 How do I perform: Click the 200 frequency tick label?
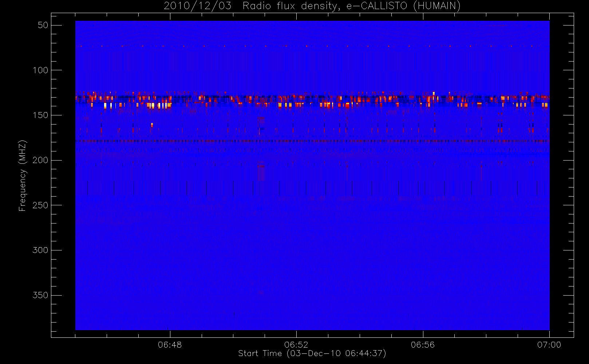click(40, 160)
